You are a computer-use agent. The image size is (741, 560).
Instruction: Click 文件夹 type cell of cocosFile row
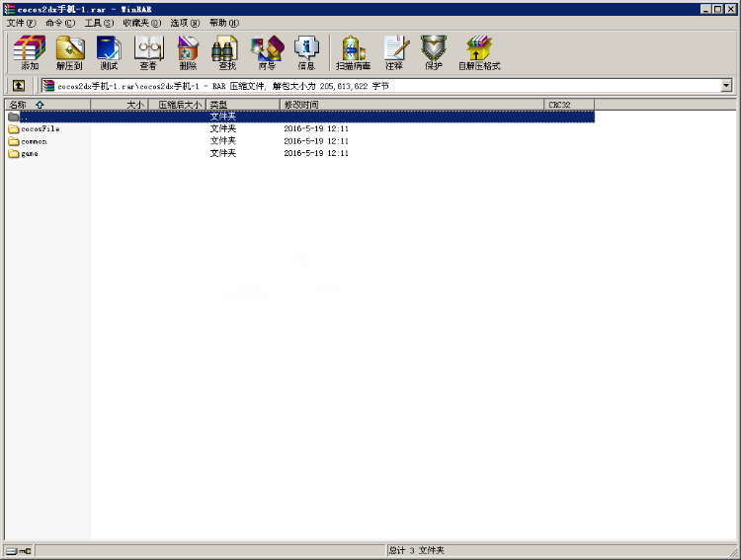(x=223, y=128)
